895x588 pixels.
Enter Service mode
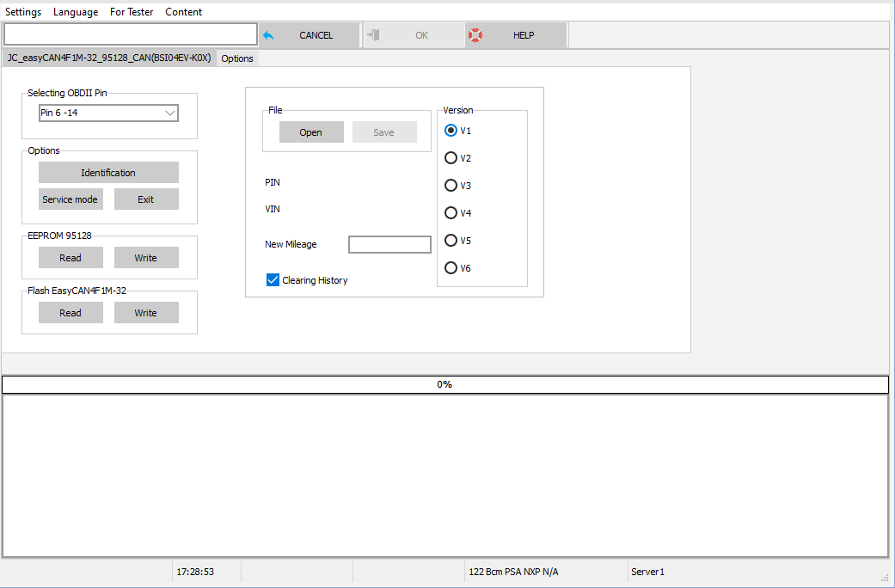point(70,199)
